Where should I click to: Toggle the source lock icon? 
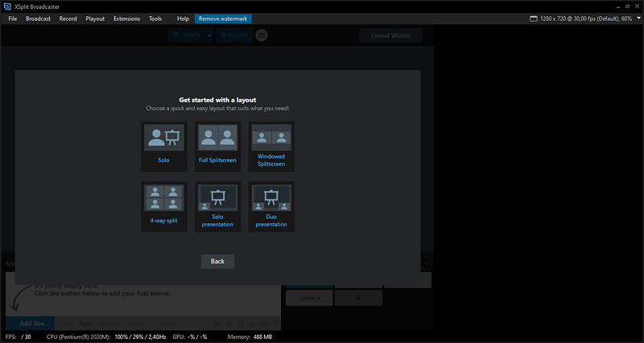point(229,324)
